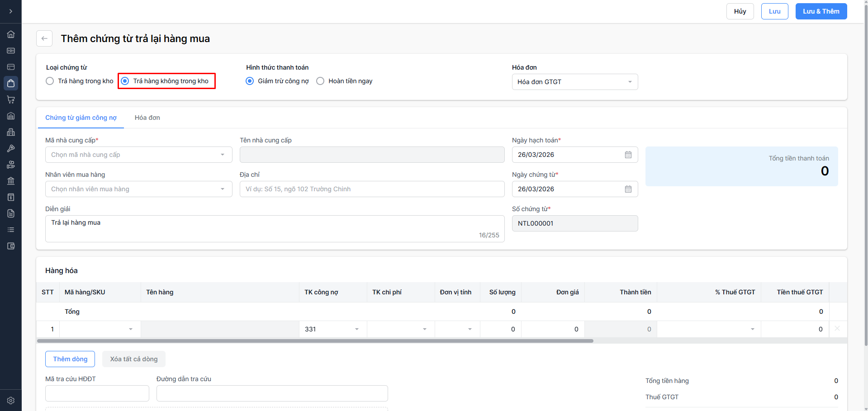
Task: Click the back arrow beside page title
Action: [x=44, y=38]
